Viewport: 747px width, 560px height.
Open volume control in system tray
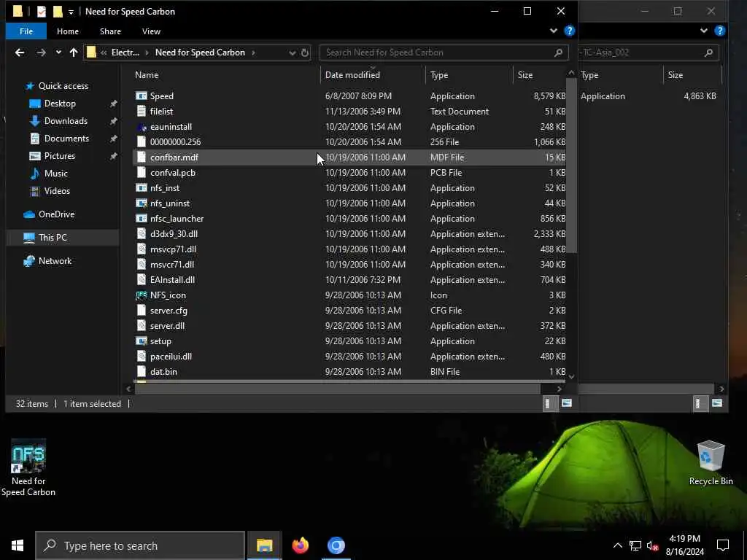click(x=652, y=545)
